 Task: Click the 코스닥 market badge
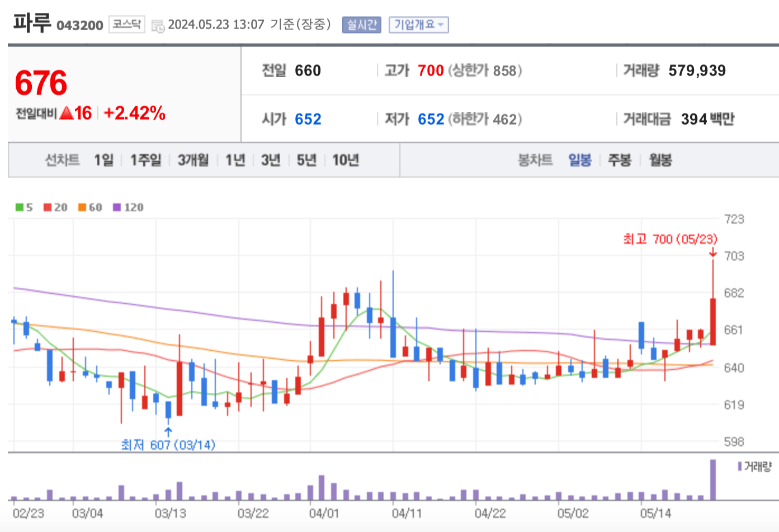(127, 24)
